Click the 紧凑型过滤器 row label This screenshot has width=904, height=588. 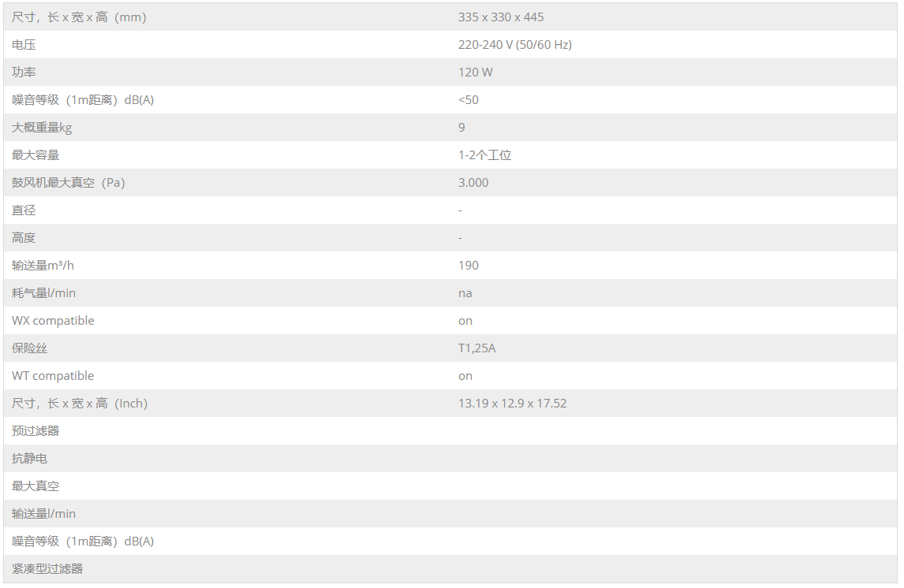coord(47,569)
